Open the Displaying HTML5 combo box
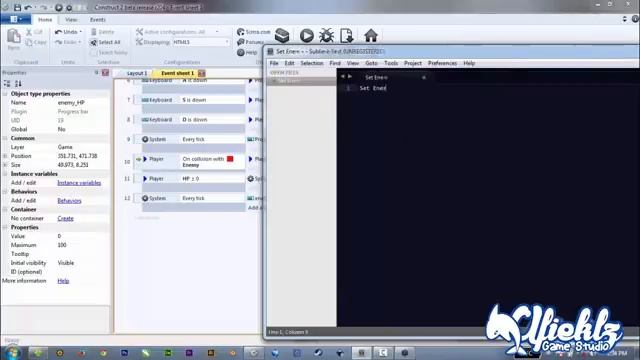This screenshot has height=360, width=640. click(x=201, y=42)
